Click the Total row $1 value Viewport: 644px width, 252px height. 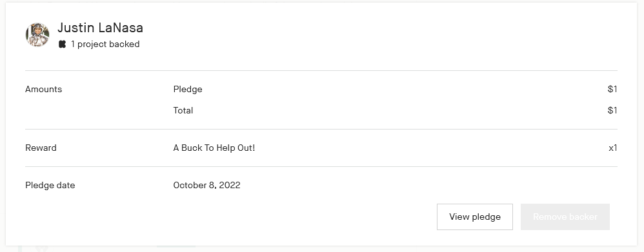coord(612,110)
